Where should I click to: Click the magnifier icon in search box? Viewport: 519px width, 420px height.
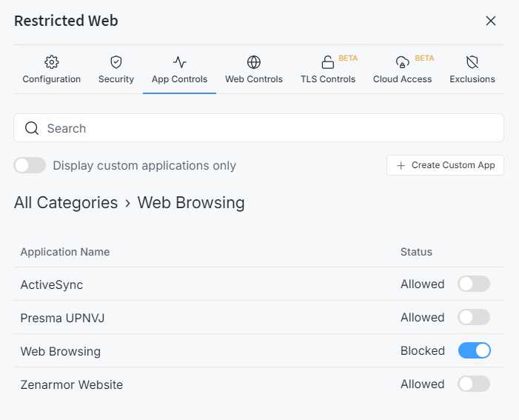32,128
